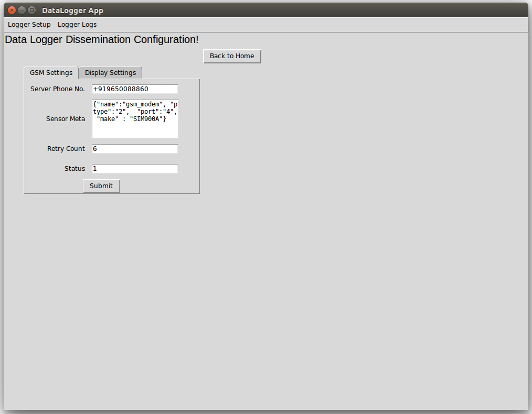This screenshot has height=414, width=532.
Task: Click the Back to Home button
Action: [x=232, y=56]
